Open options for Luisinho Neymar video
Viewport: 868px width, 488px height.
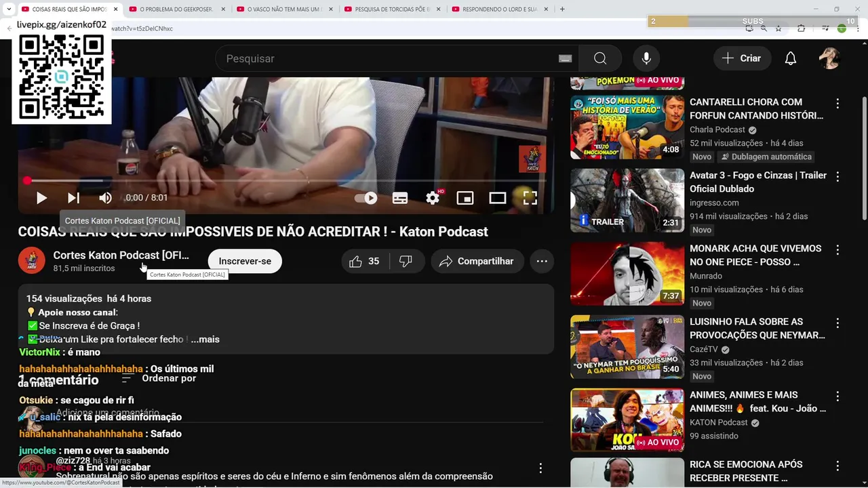(x=837, y=323)
